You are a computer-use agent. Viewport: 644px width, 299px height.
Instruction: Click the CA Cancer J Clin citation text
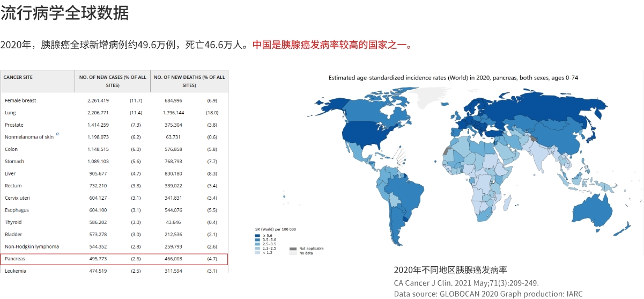pyautogui.click(x=466, y=283)
